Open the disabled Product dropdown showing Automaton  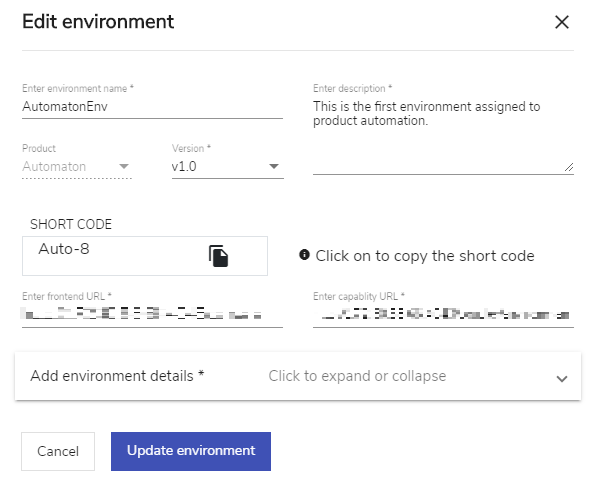point(77,166)
